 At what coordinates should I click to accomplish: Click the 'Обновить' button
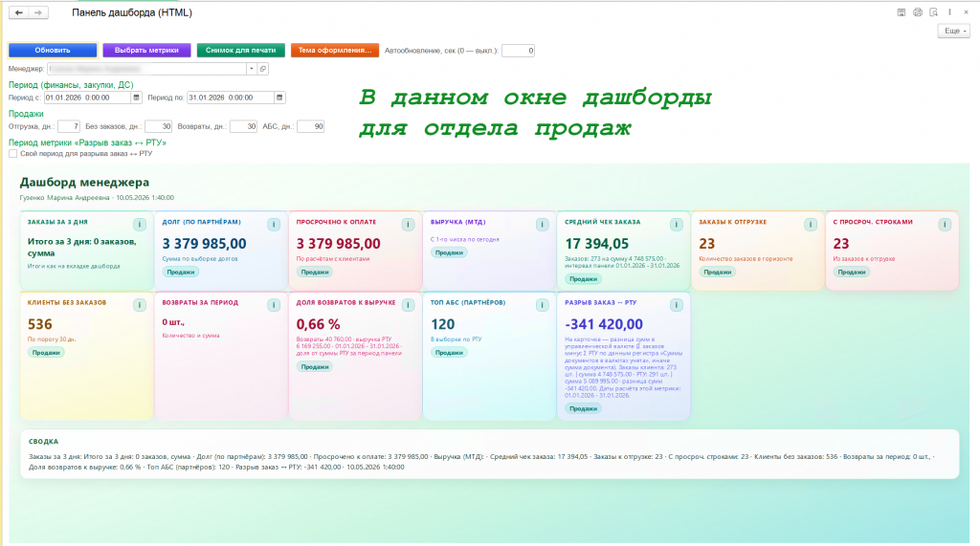(53, 51)
